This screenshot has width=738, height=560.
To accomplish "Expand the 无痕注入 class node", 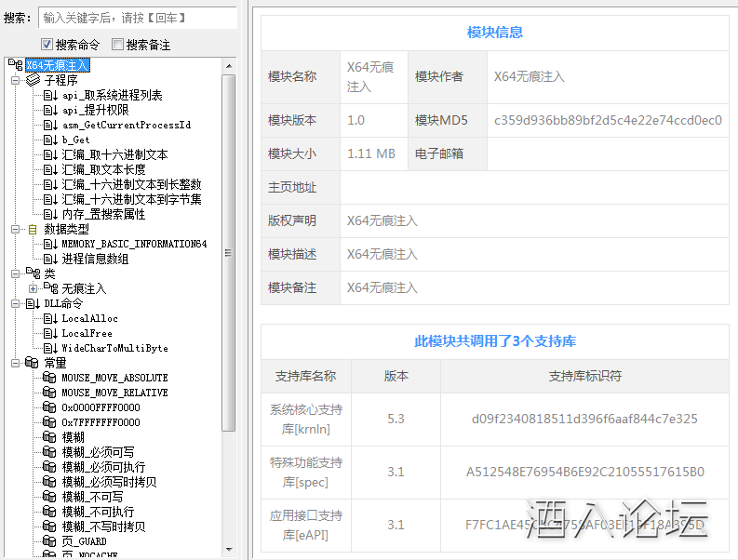I will coord(33,288).
